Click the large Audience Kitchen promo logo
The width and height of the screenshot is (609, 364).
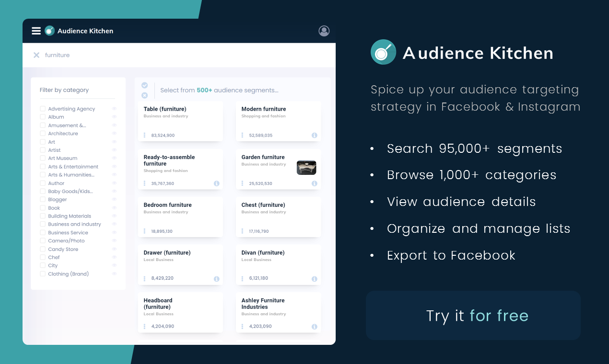[x=384, y=52]
